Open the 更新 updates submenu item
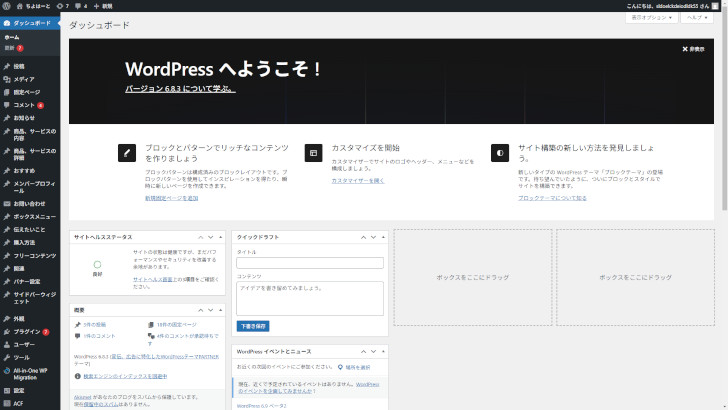The image size is (728, 410). coord(13,48)
